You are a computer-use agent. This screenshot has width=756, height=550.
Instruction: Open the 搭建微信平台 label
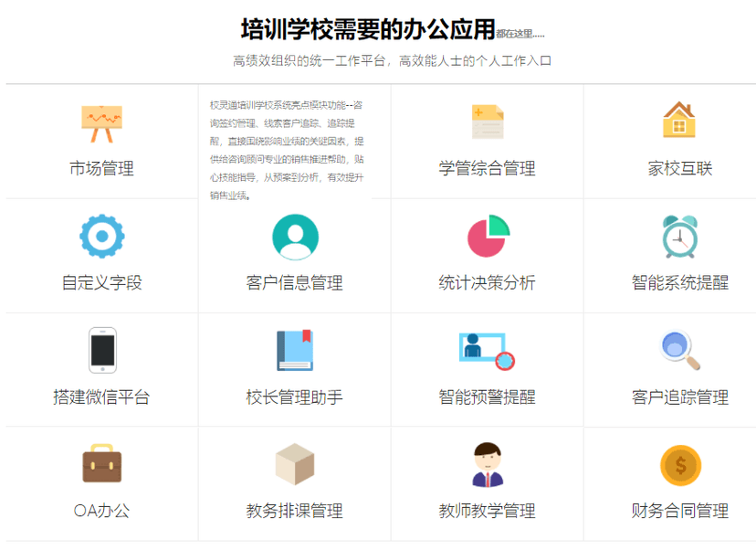click(x=101, y=397)
